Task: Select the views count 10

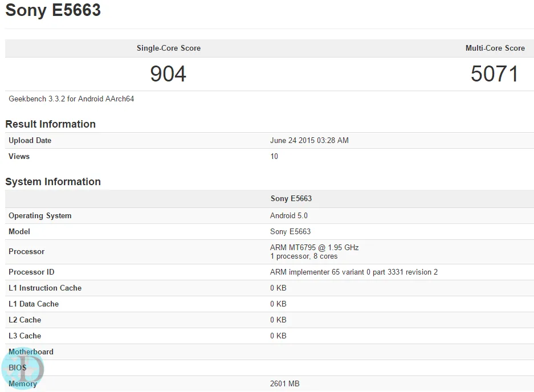Action: tap(274, 156)
